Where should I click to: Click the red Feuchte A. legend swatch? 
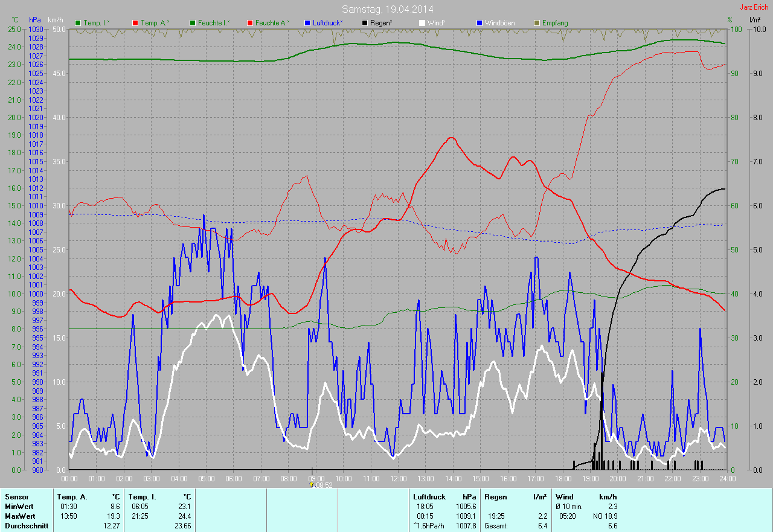point(250,23)
